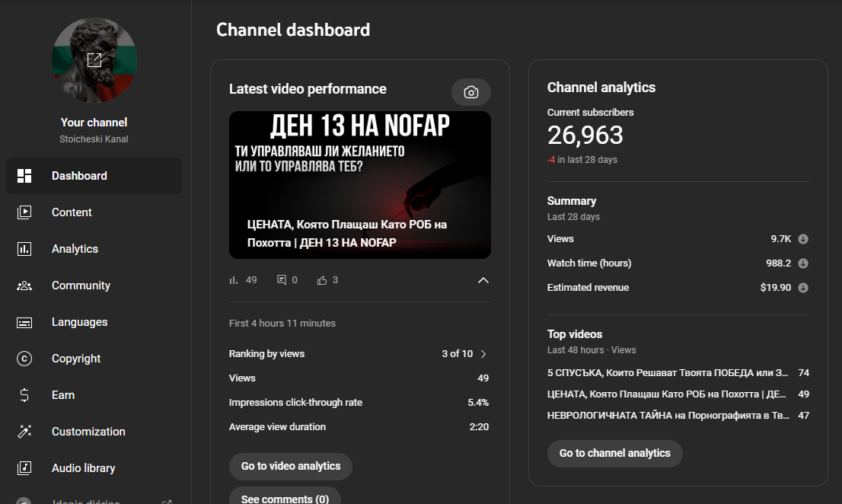Click the latest video thumbnail ДЕН 13 НА NOFAP
This screenshot has height=504, width=842.
(x=360, y=185)
